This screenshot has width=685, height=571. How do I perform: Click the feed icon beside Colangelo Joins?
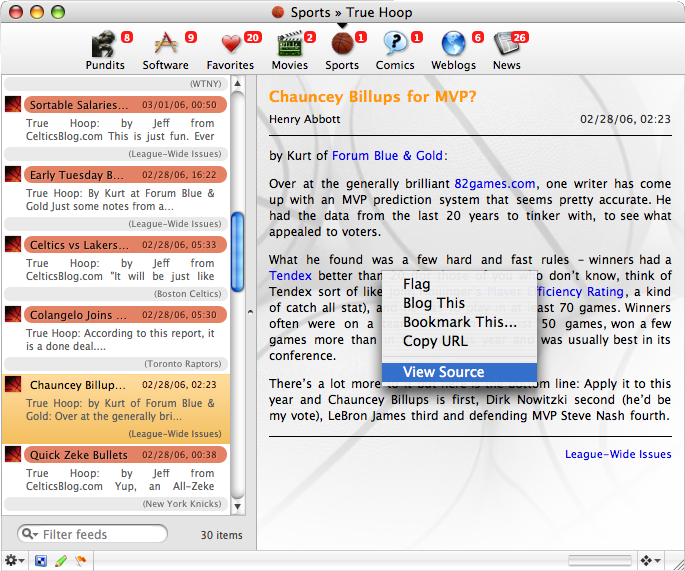click(13, 314)
